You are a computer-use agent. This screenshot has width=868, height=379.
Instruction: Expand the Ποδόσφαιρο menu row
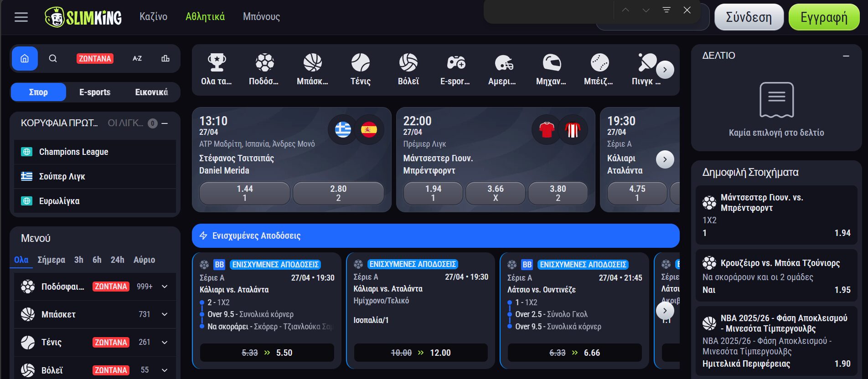pyautogui.click(x=165, y=287)
